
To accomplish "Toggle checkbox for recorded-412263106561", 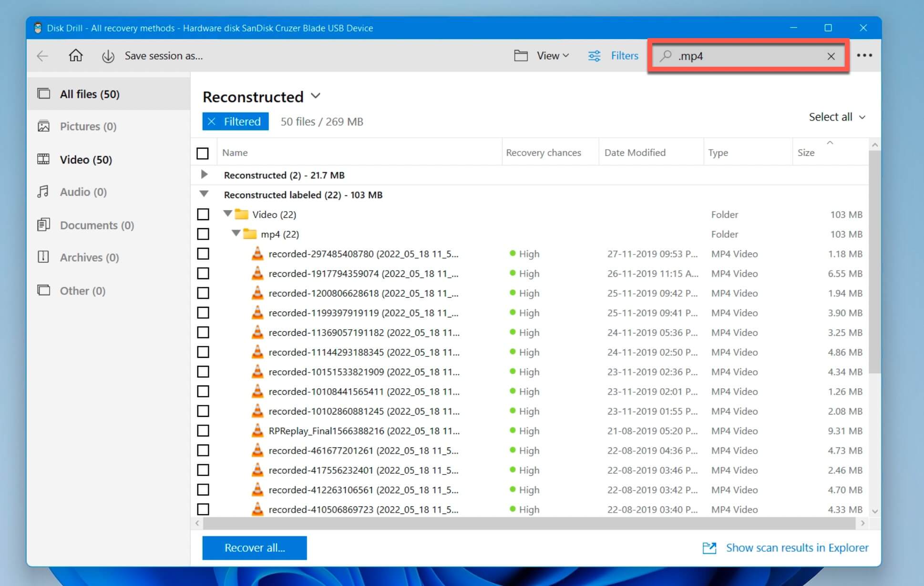I will point(204,489).
